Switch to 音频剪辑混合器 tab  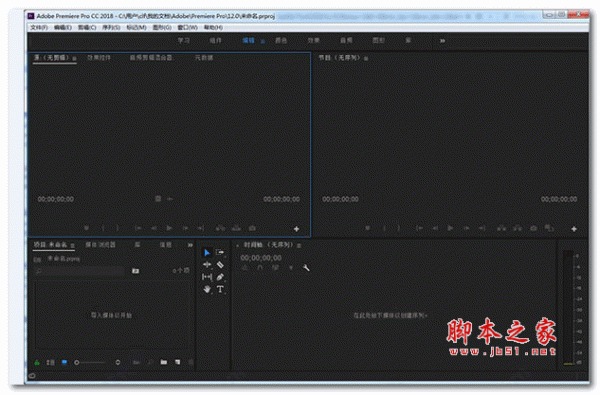[x=151, y=58]
